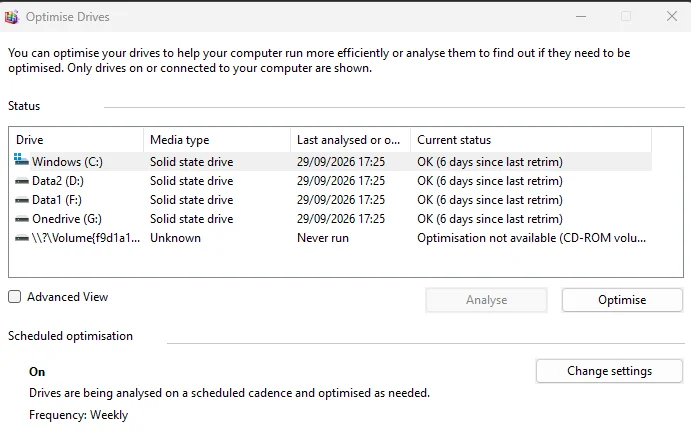This screenshot has width=691, height=444.
Task: Click Solid state drive in the Windows (C:) row
Action: [x=192, y=162]
